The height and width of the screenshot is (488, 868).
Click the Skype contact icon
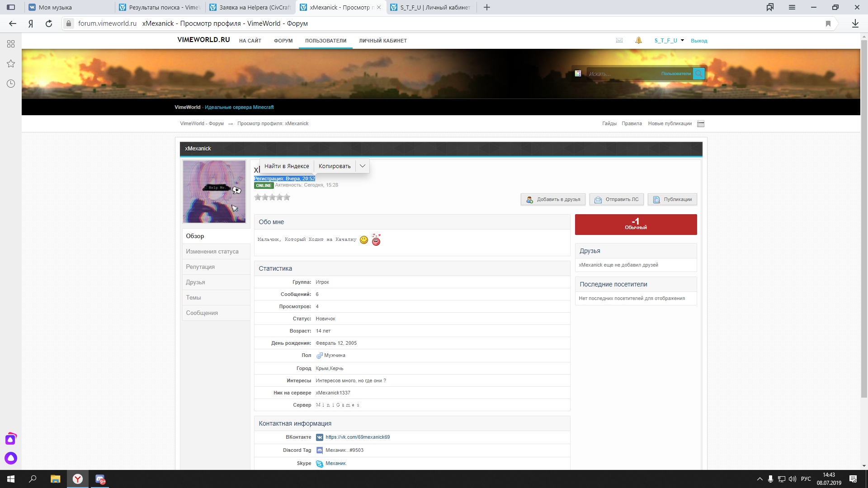pyautogui.click(x=320, y=464)
